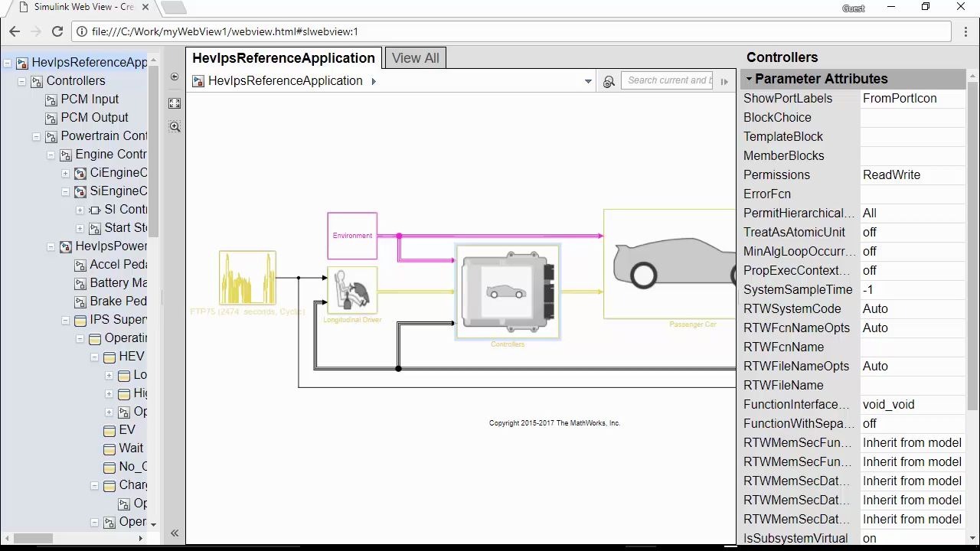Click the tree panel vertical scrollbar
This screenshot has width=980, height=551.
[x=154, y=151]
